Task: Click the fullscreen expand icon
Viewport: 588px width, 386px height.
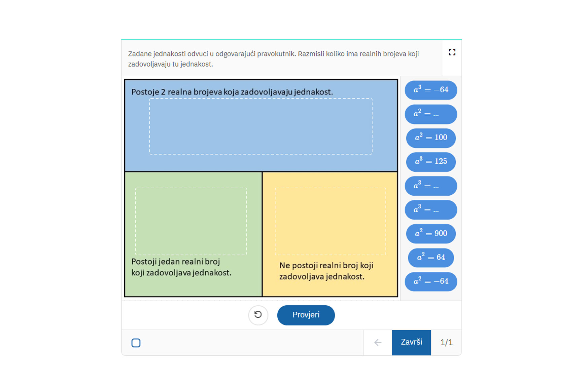Action: coord(452,52)
